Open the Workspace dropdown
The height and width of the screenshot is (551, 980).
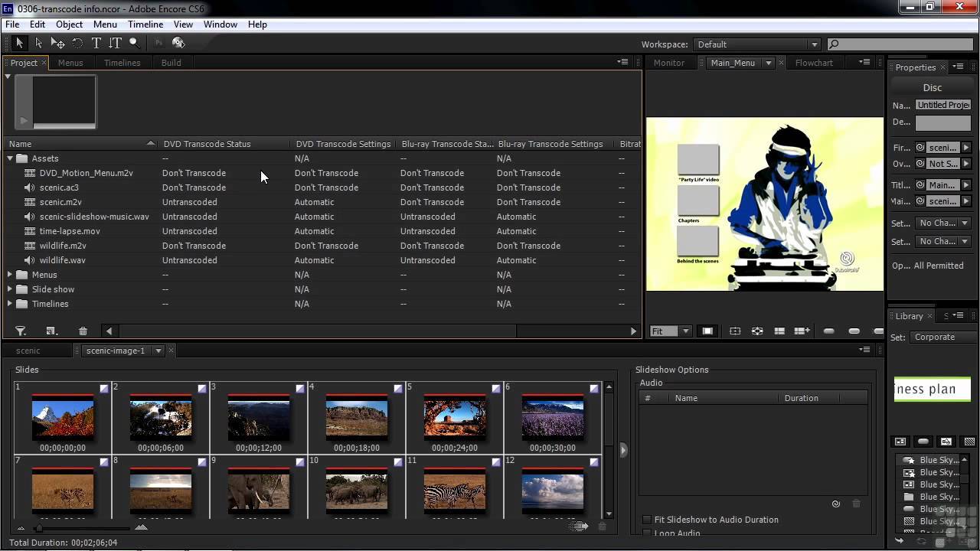pos(756,44)
